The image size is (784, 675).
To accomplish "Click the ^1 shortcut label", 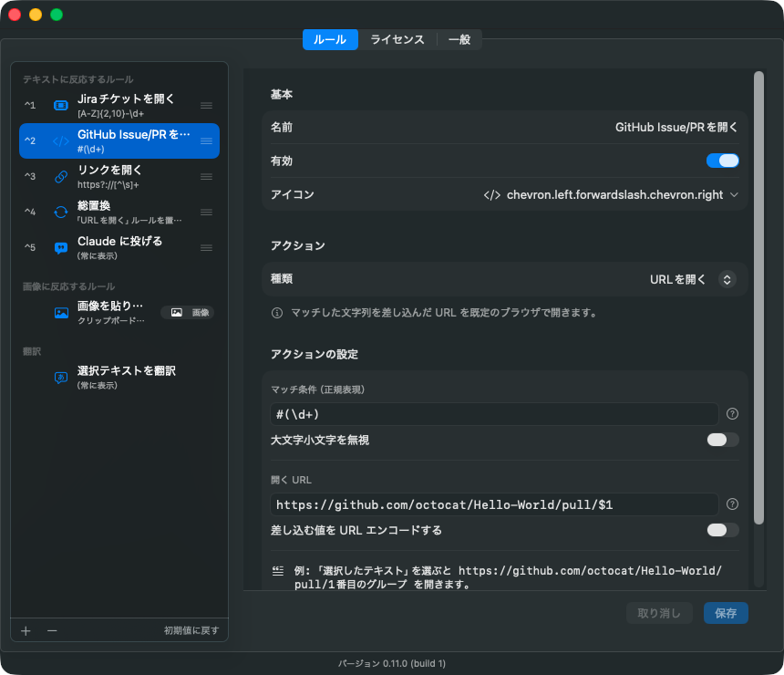I will (30, 106).
